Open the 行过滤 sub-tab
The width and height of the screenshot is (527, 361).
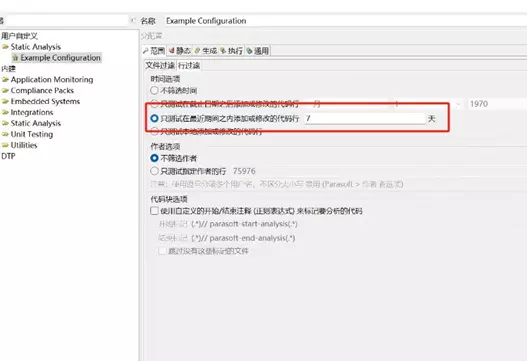[189, 65]
